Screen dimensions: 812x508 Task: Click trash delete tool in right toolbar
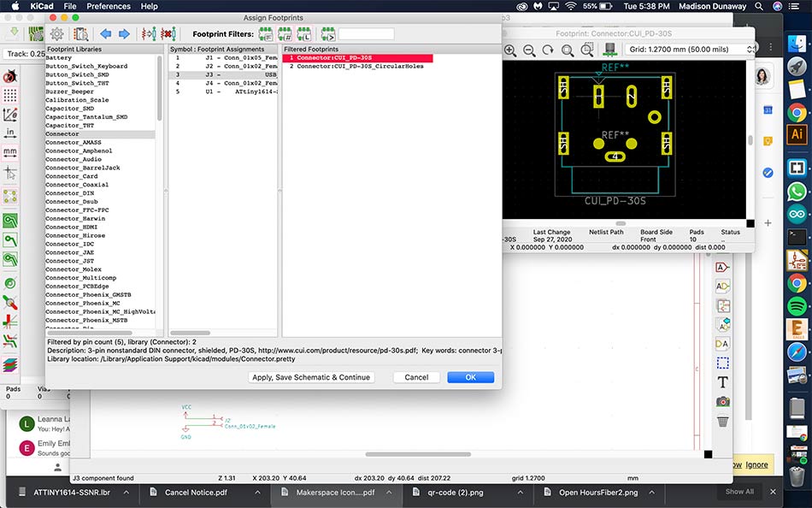722,421
